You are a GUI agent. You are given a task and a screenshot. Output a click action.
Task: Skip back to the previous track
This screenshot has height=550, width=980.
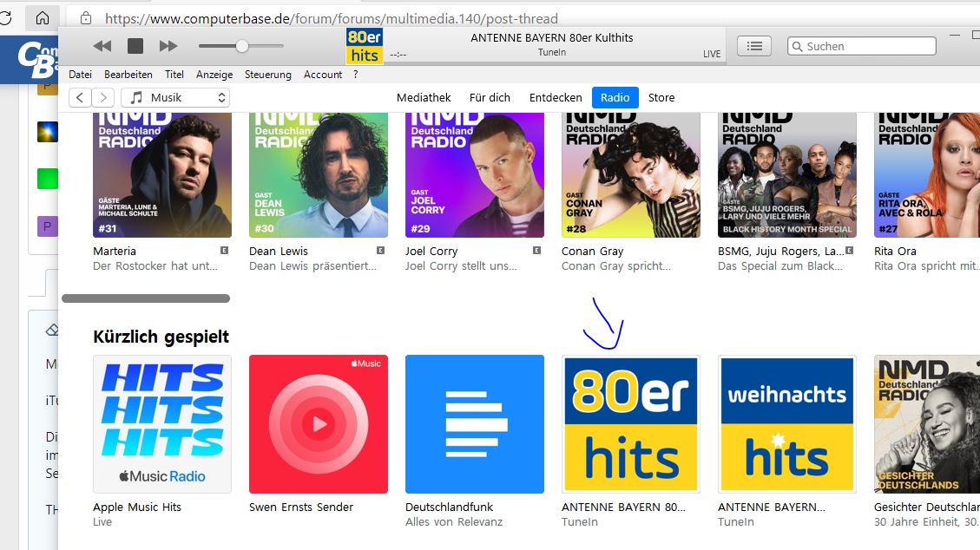[x=102, y=46]
